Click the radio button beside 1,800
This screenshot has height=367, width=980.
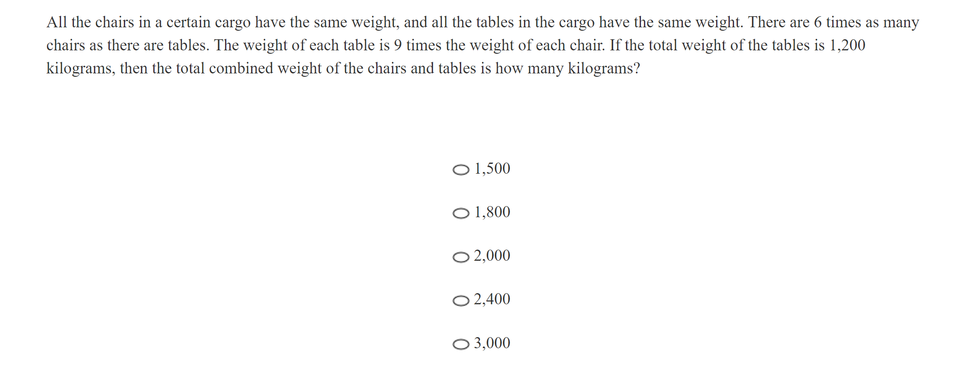click(461, 213)
